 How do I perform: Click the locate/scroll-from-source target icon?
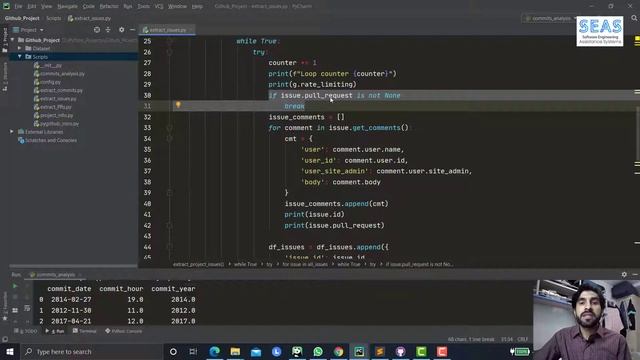97,30
